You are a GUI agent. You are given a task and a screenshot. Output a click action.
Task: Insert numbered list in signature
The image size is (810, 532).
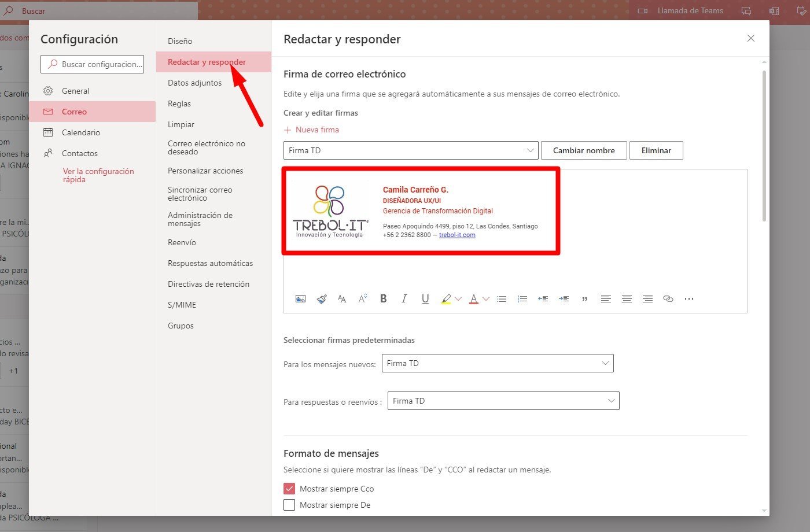(522, 299)
